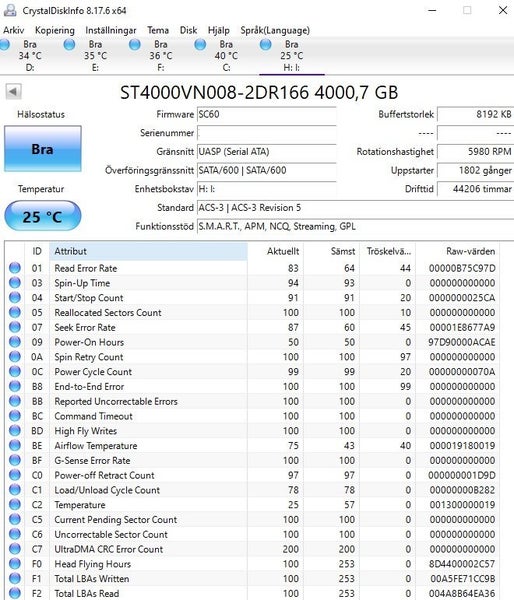Click the Power-On Hours status orb
Image resolution: width=514 pixels, height=600 pixels.
click(15, 341)
